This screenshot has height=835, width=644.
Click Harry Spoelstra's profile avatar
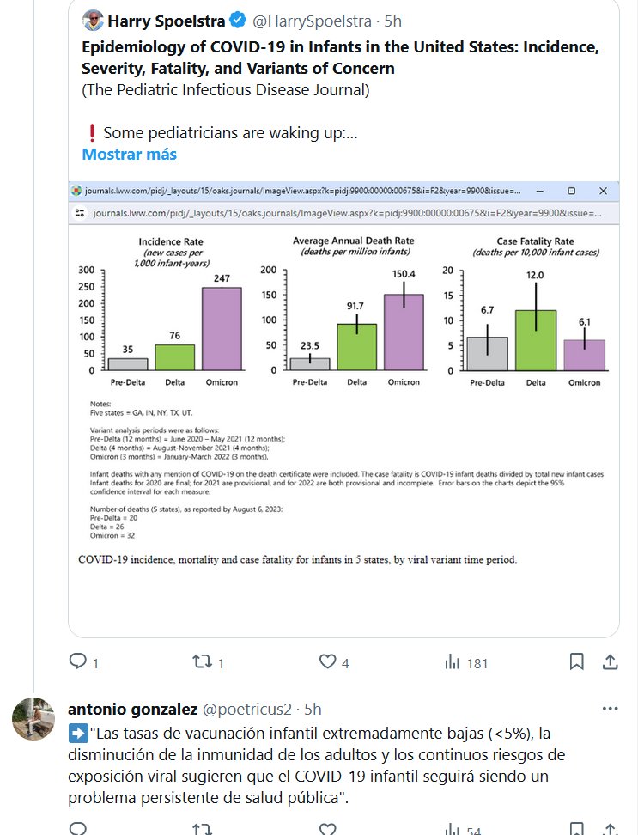tap(94, 19)
